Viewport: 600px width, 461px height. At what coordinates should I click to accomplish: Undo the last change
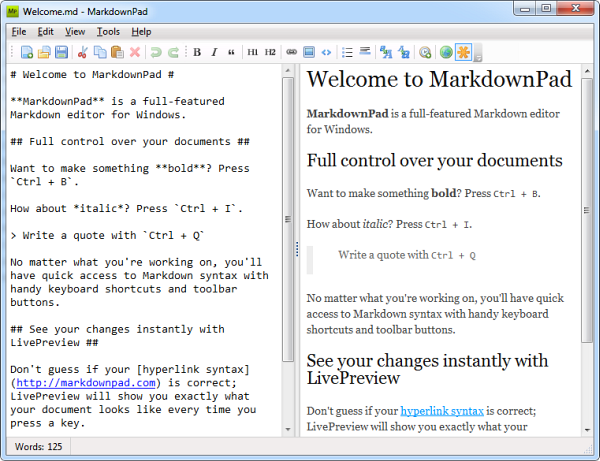point(156,52)
